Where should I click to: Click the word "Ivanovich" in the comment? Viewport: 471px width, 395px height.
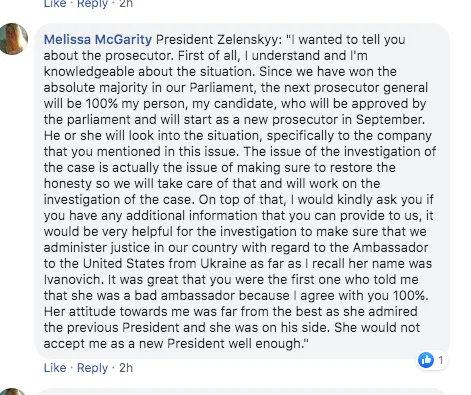click(x=72, y=279)
